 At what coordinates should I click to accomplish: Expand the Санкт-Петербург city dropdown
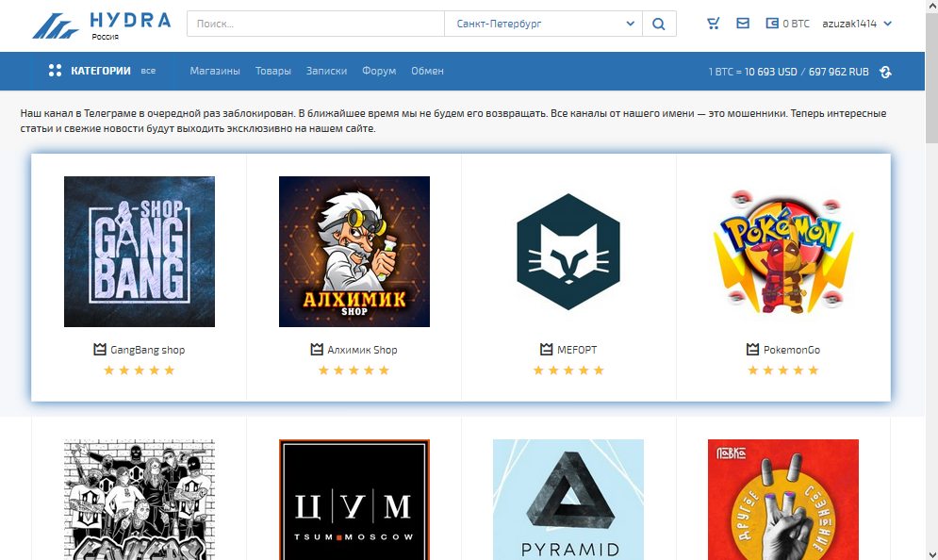point(543,24)
